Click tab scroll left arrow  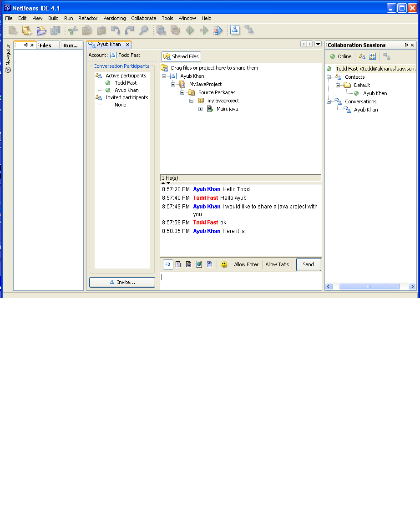coord(304,44)
